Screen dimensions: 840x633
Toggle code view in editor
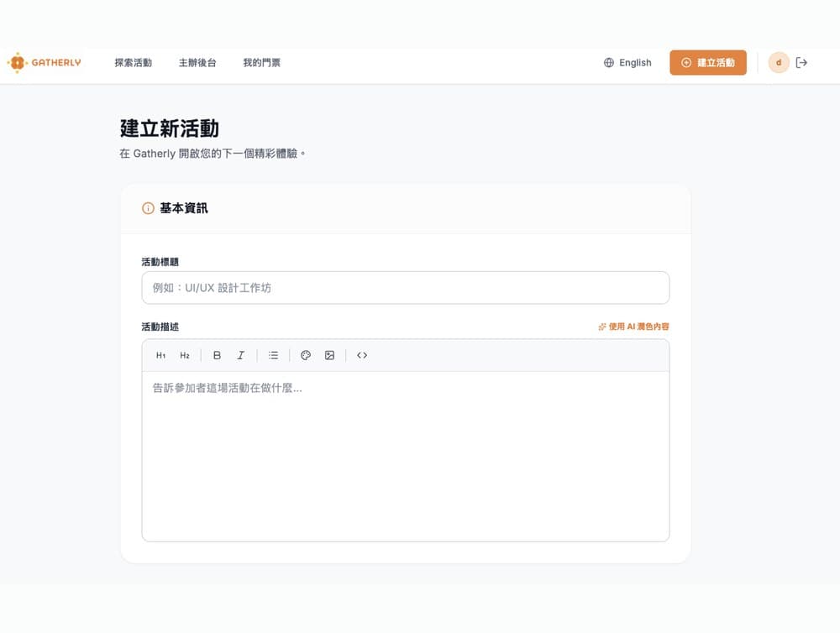362,355
